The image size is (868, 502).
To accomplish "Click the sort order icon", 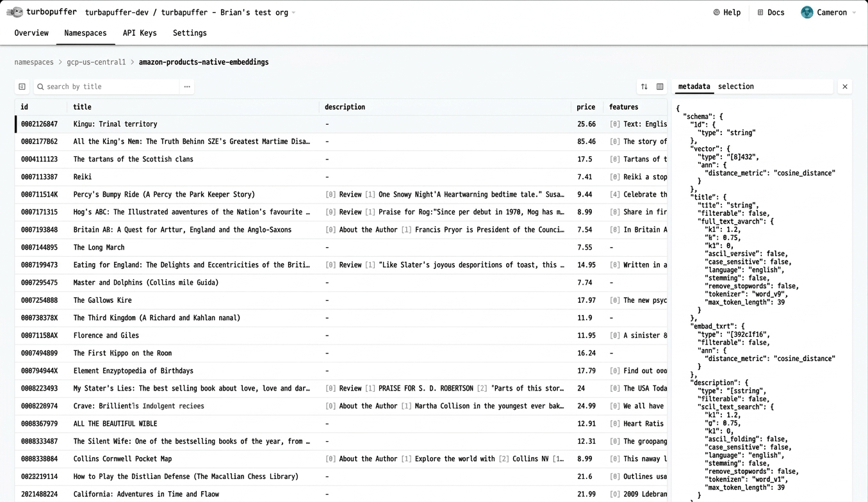I will (644, 86).
